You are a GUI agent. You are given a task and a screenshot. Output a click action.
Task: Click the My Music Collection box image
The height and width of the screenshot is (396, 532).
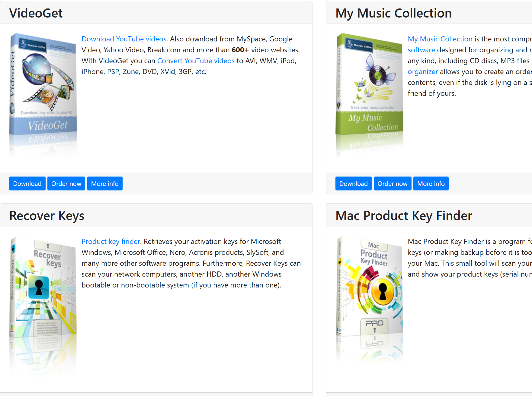pyautogui.click(x=369, y=95)
